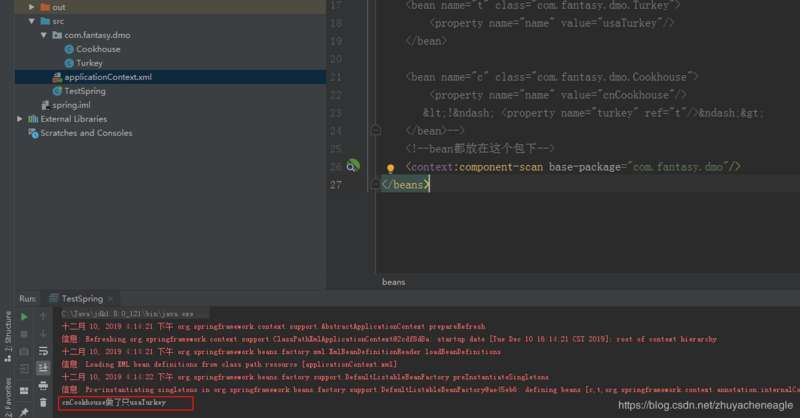The height and width of the screenshot is (418, 800).
Task: Click the Scratches and Consoles icon
Action: pos(33,133)
